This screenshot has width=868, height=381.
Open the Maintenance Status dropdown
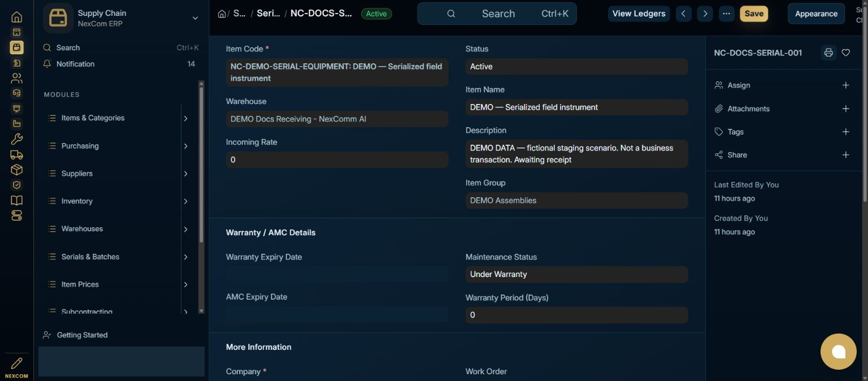576,274
